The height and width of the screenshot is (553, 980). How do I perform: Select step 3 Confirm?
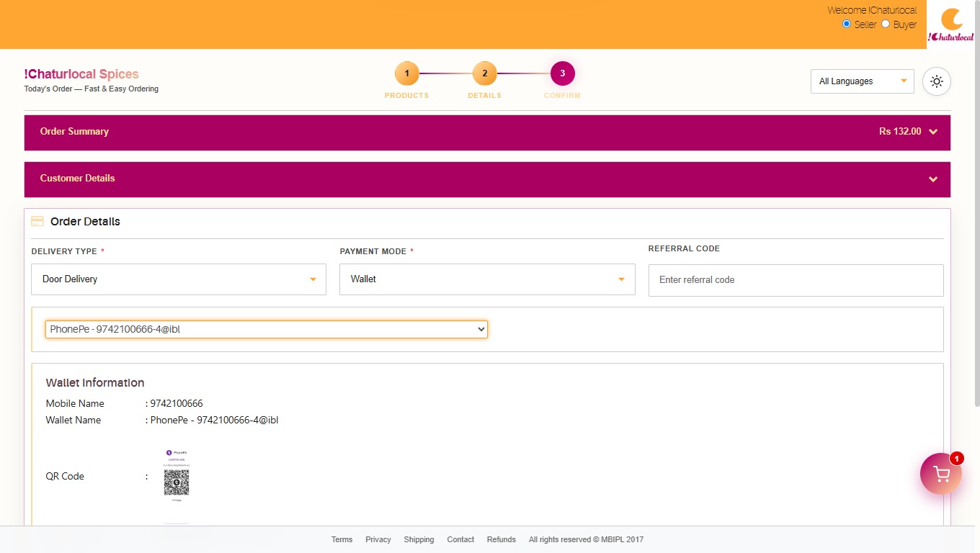point(562,73)
